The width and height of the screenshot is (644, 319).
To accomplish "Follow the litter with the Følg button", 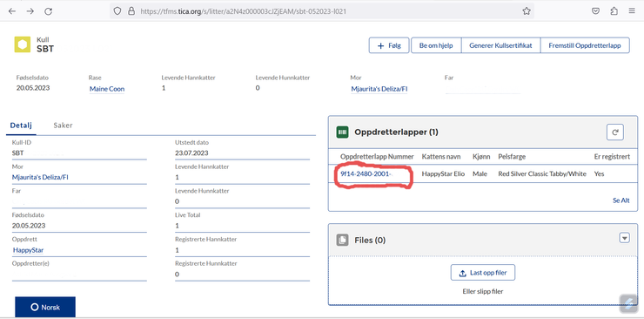I will click(x=389, y=45).
